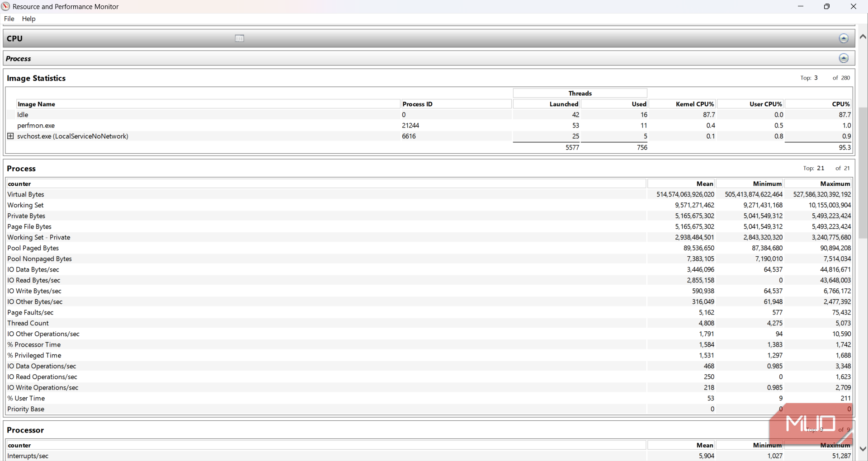This screenshot has height=461, width=868.
Task: Click the vertical scrollbar thumb
Action: pyautogui.click(x=863, y=173)
